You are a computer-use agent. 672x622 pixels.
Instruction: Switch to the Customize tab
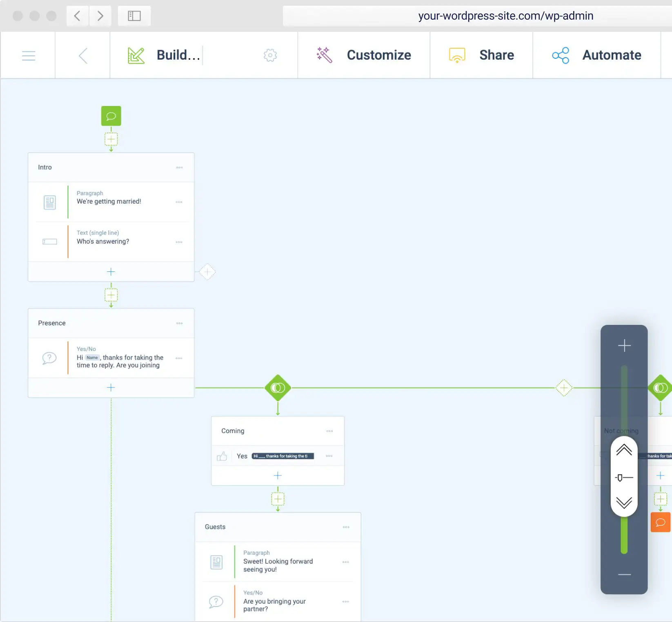click(364, 55)
